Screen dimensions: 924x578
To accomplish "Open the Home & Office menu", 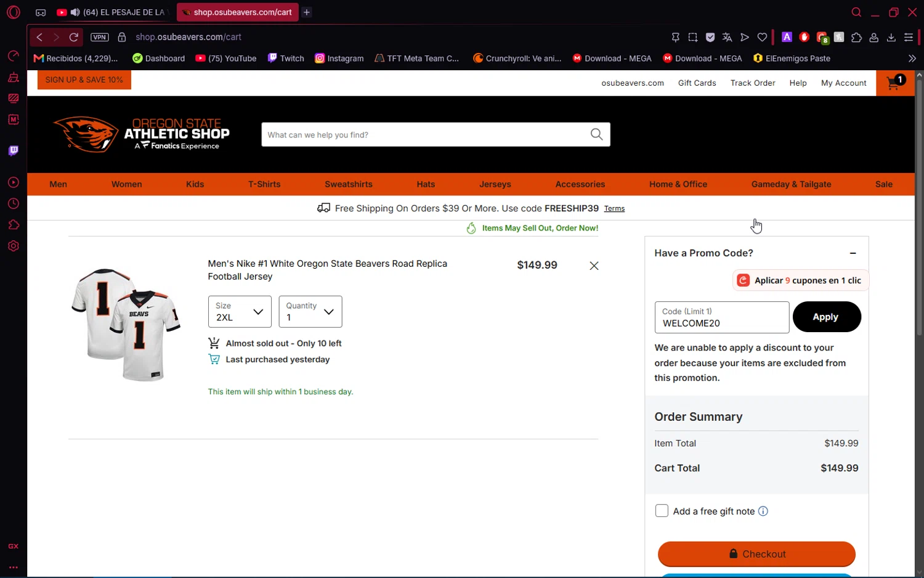I will click(x=678, y=184).
